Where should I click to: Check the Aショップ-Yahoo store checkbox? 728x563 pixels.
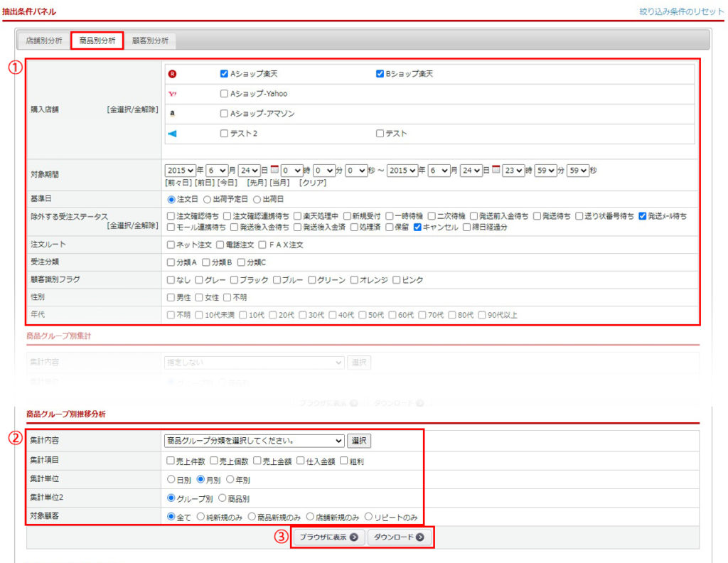point(224,94)
